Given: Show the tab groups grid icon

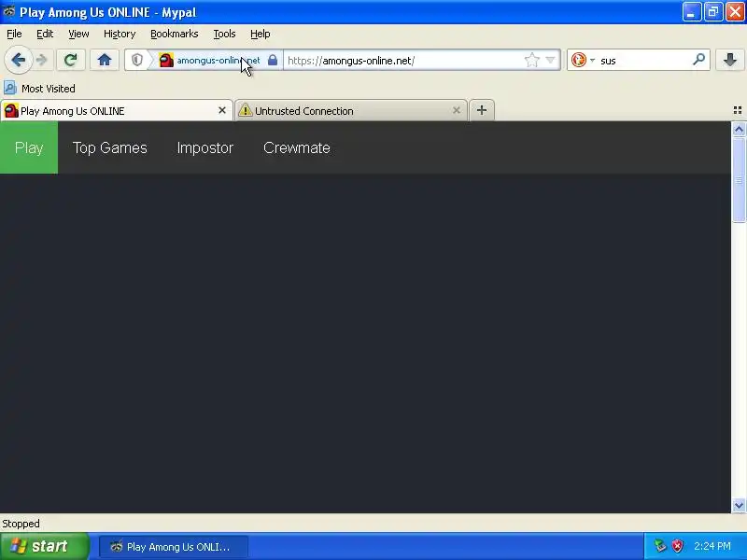Looking at the screenshot, I should coord(738,110).
